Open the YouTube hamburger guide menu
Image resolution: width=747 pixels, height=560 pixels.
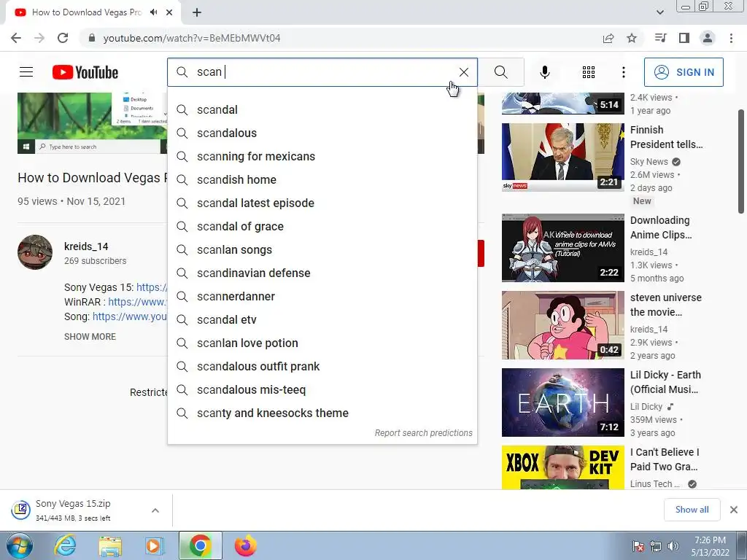[26, 72]
